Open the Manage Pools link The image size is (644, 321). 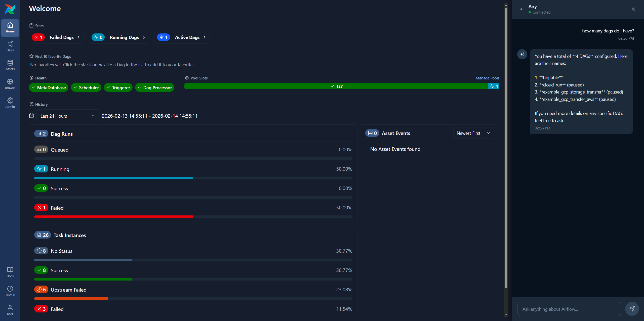(487, 78)
